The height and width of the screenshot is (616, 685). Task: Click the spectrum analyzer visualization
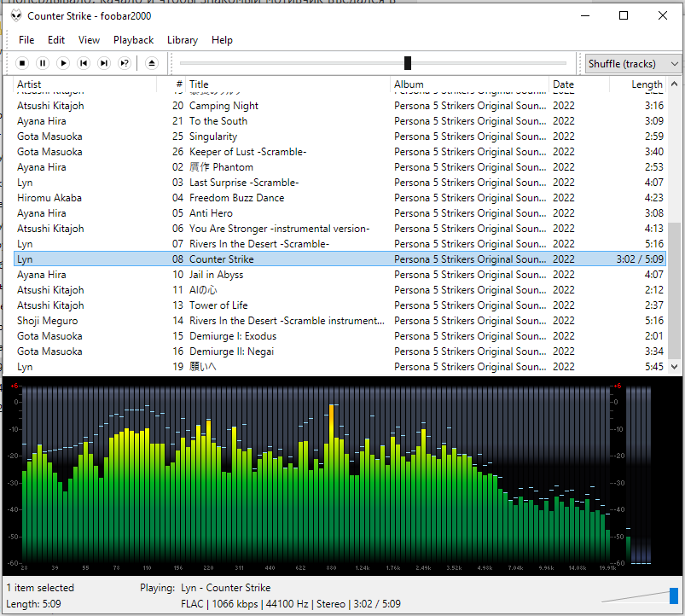(314, 476)
